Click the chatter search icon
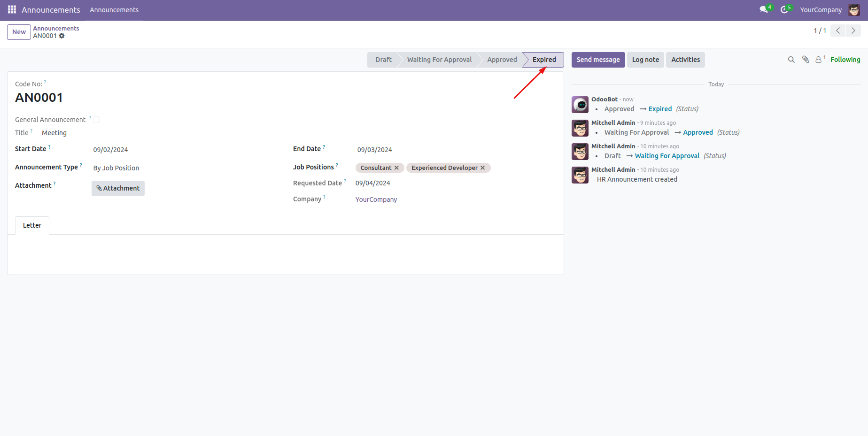The image size is (868, 436). point(791,60)
